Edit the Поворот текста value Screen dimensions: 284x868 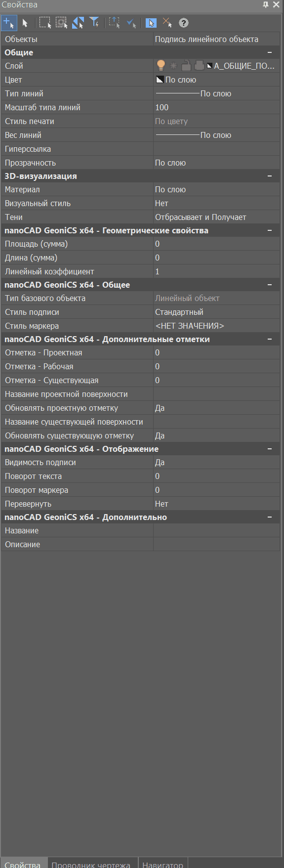point(216,476)
